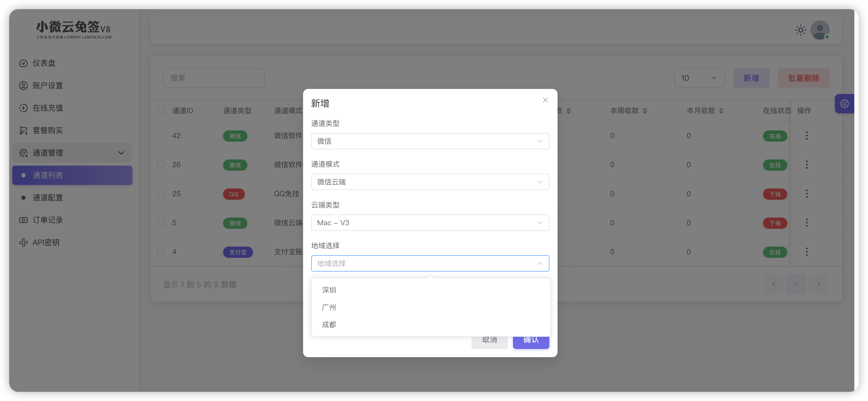Click the 新增 button in toolbar
Image resolution: width=868 pixels, height=401 pixels.
point(751,78)
